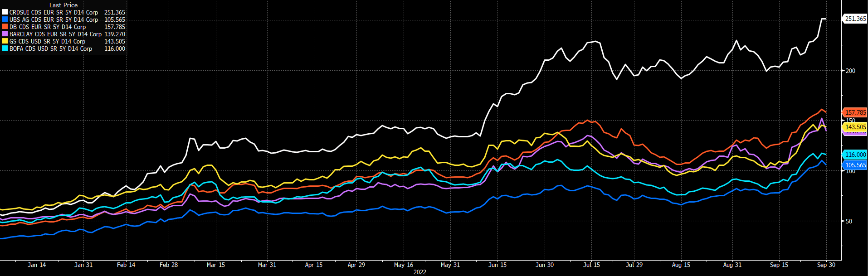Click the orange 157.785 price tag
Viewport: 868px width, 276px height.
tap(855, 112)
